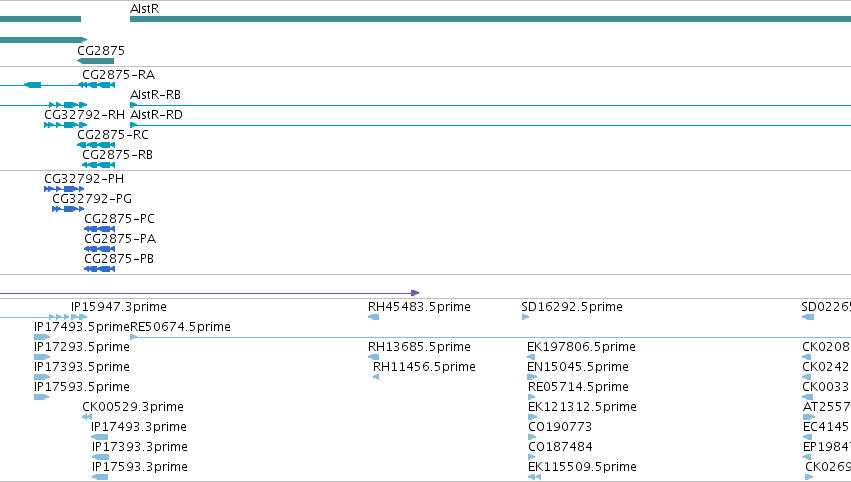
Task: Click the CG32792-PG protein glyph
Action: pyautogui.click(x=68, y=209)
